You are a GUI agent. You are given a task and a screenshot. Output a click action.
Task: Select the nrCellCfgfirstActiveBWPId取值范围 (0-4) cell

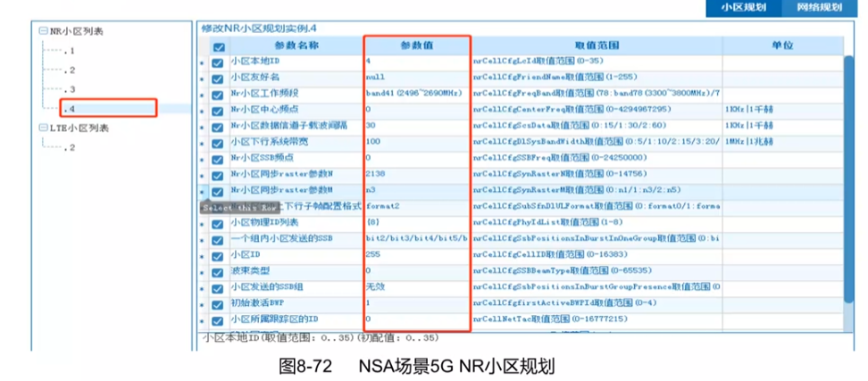pos(597,303)
